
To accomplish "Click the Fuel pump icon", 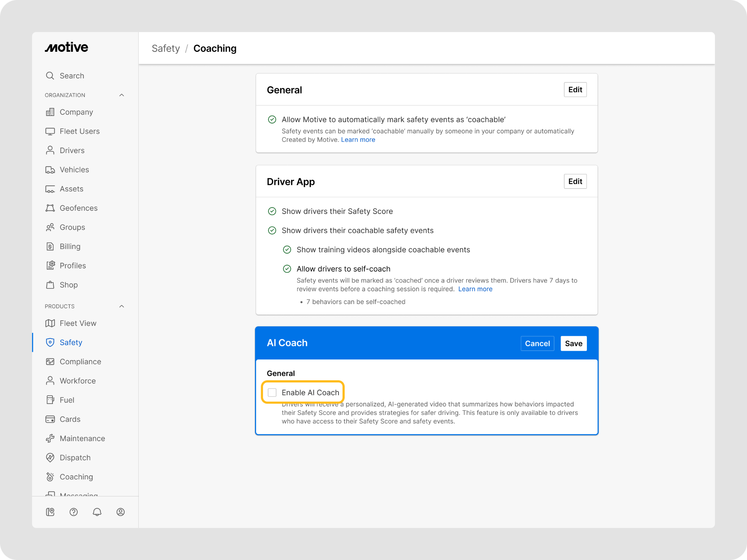I will [x=50, y=400].
